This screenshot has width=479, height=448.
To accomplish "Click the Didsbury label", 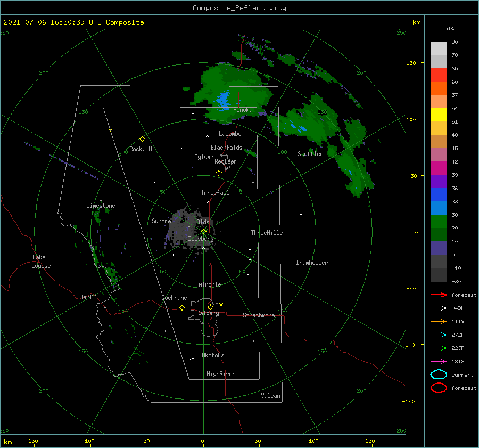I will [201, 239].
